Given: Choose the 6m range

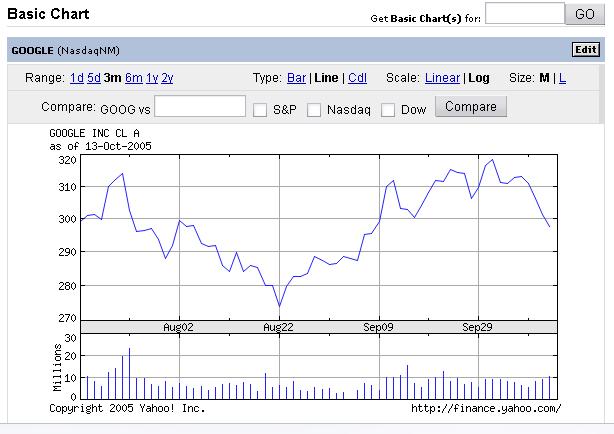Looking at the screenshot, I should [133, 78].
